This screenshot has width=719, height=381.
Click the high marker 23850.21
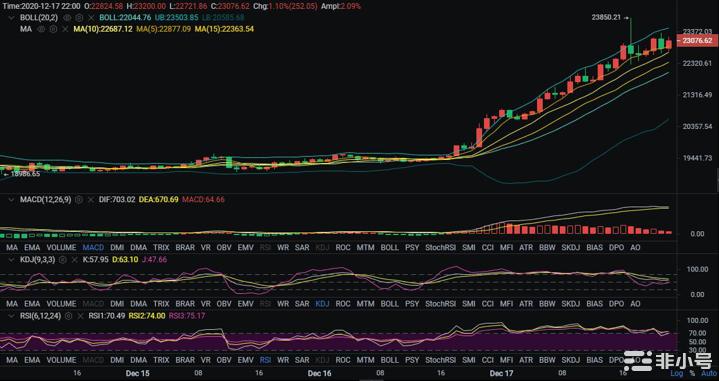tap(606, 18)
